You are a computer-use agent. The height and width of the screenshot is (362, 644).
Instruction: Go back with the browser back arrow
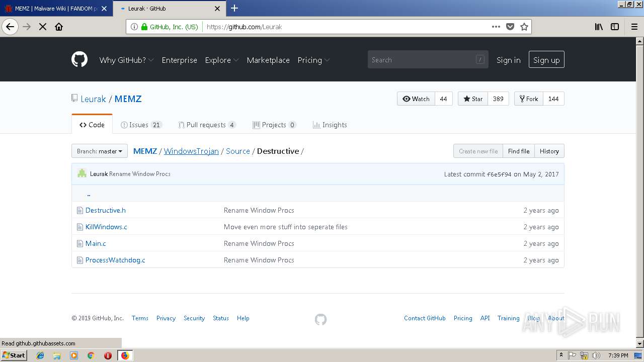click(10, 27)
